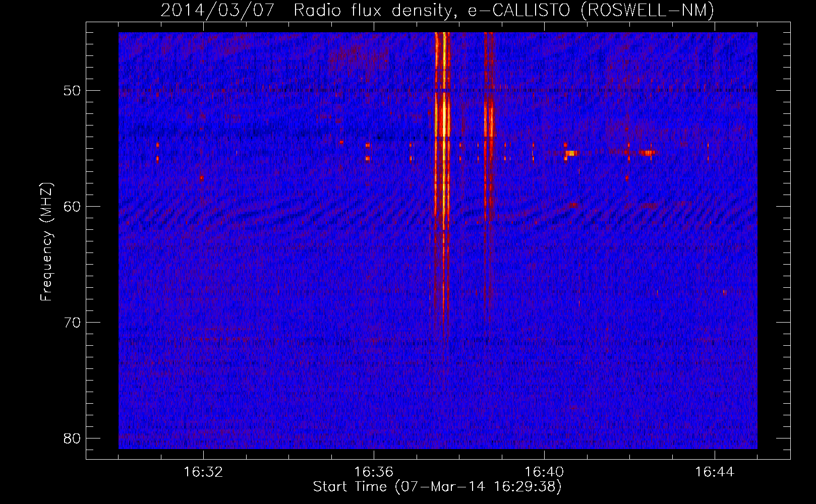Click the 80 frequency tick label
816x504 pixels.
(x=72, y=438)
